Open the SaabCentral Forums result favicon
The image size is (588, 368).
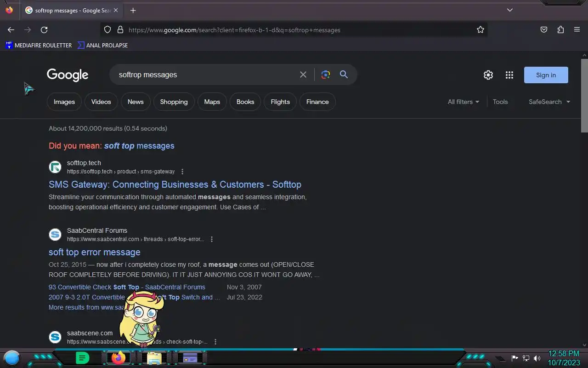click(55, 235)
